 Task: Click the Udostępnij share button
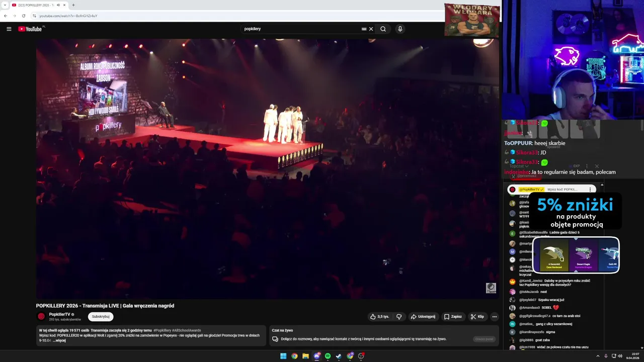(x=423, y=317)
